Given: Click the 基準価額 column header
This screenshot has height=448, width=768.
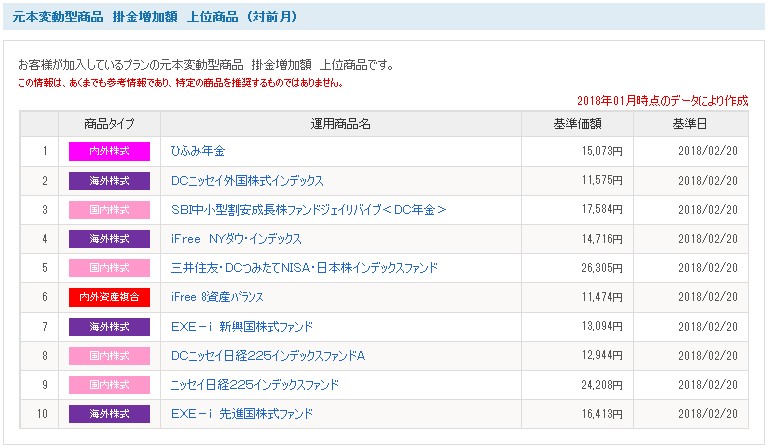Looking at the screenshot, I should [577, 124].
